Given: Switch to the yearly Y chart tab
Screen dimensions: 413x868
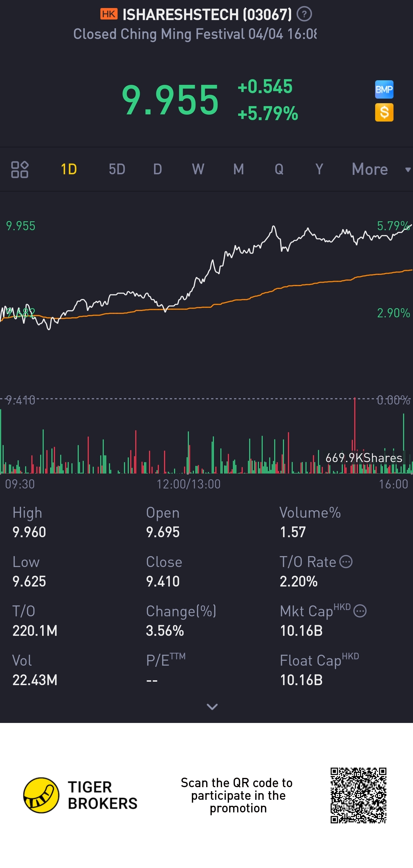Looking at the screenshot, I should pos(319,169).
